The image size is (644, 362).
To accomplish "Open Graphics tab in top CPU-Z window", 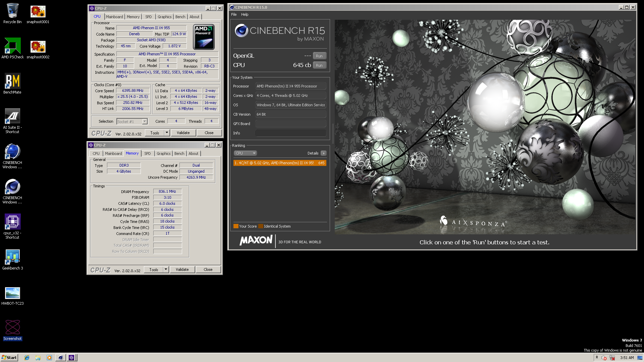I will click(165, 17).
